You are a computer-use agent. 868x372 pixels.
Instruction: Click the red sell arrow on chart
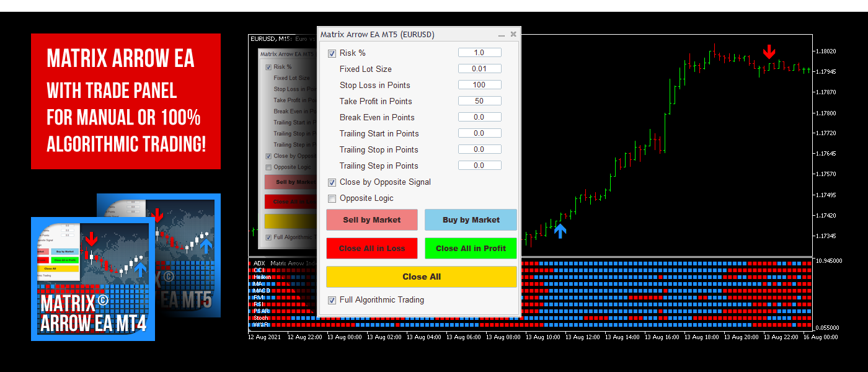pyautogui.click(x=769, y=51)
